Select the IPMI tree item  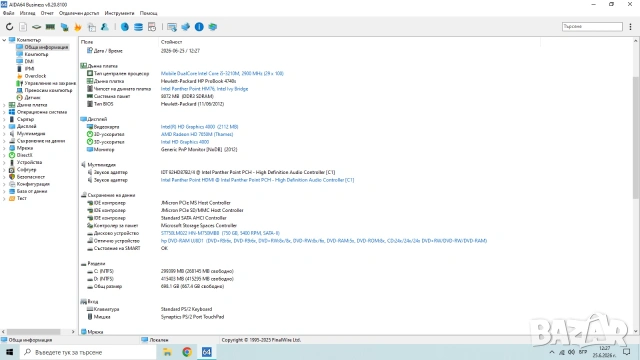[x=29, y=69]
